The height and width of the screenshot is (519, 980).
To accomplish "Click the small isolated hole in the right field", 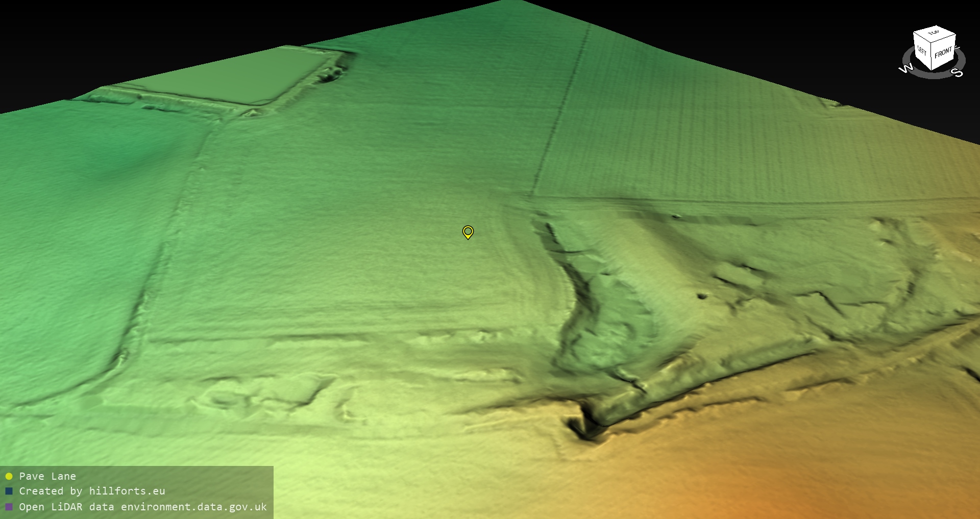I will pyautogui.click(x=702, y=296).
